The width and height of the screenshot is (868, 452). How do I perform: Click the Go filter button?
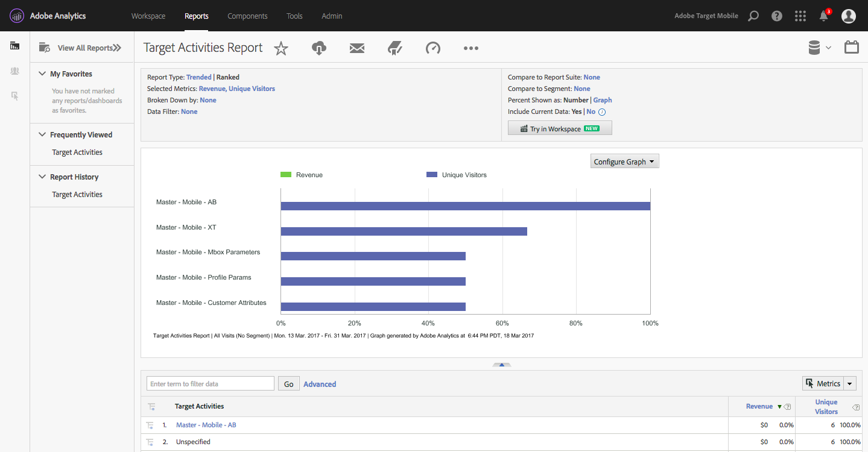[x=289, y=384]
